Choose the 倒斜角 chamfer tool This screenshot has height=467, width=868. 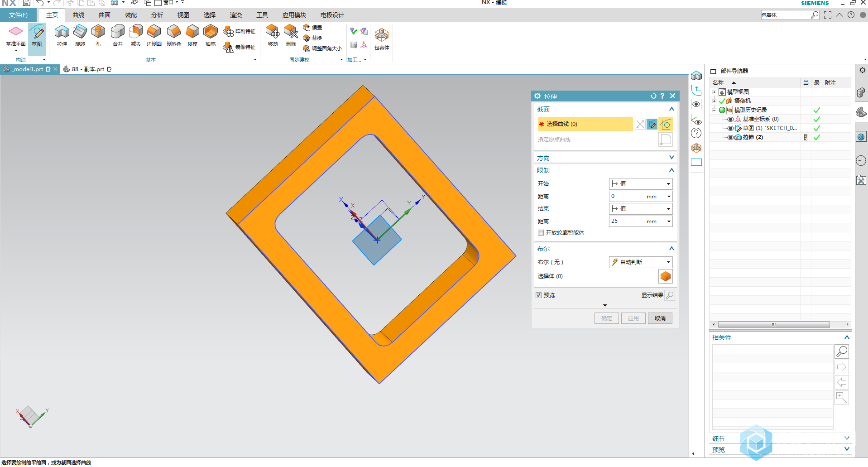coord(174,36)
